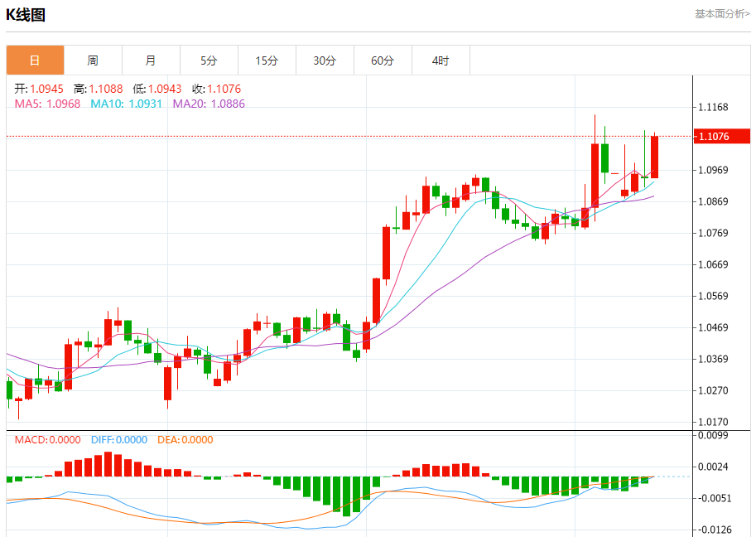Click the 低: 1.0943 low value
Image resolution: width=756 pixels, height=537 pixels.
click(157, 89)
